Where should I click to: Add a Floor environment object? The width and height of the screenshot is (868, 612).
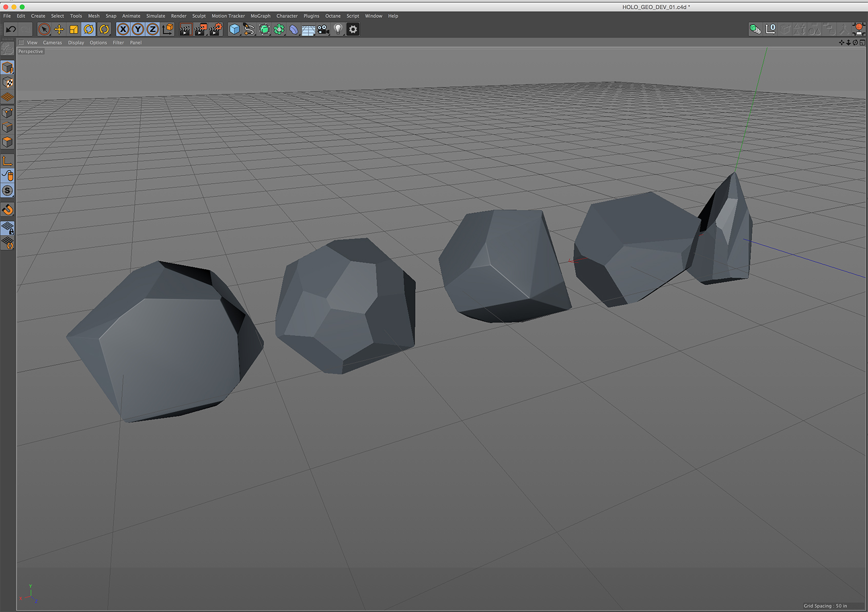(x=308, y=29)
